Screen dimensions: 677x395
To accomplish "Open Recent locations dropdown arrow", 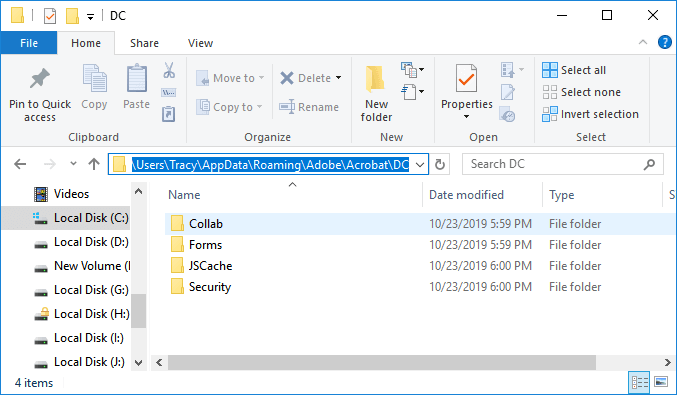I will [x=73, y=164].
